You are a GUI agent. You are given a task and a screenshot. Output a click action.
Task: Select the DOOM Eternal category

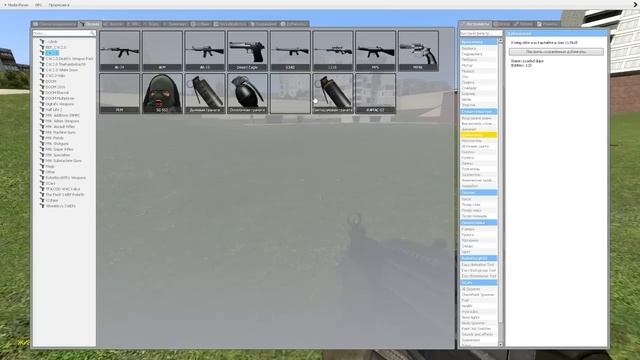(x=57, y=93)
